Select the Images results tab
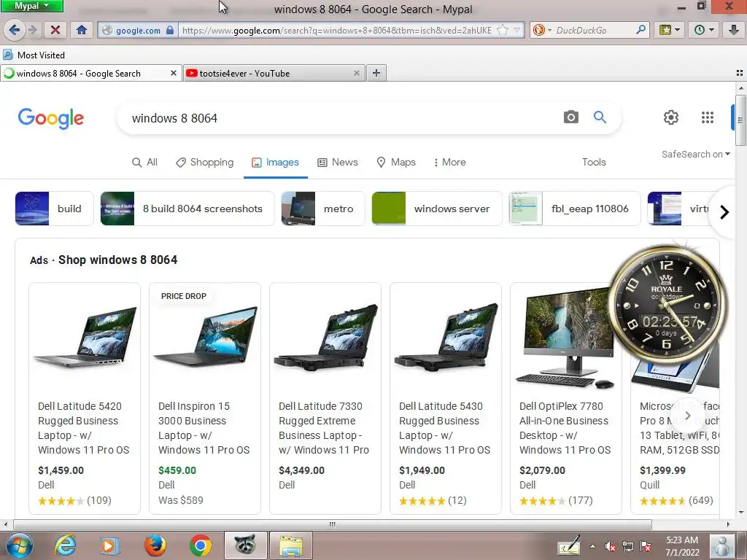747x560 pixels. (x=275, y=162)
